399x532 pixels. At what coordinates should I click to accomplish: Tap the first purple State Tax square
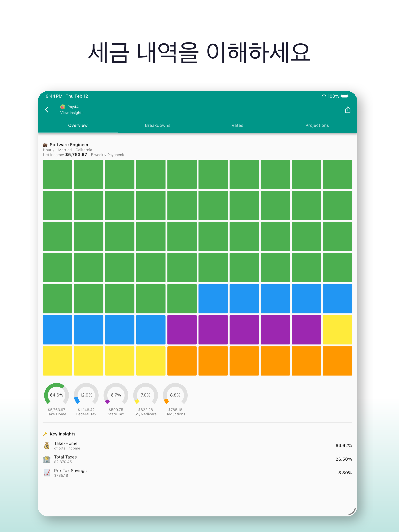pos(182,330)
